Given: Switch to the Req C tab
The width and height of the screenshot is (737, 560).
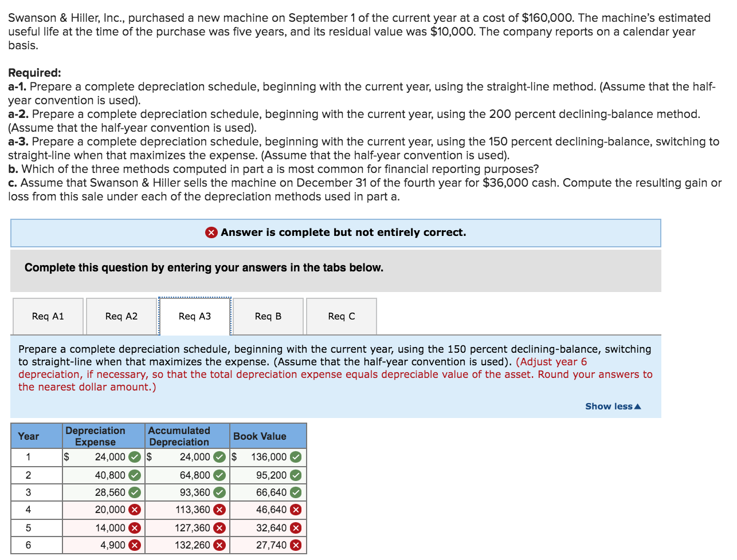Looking at the screenshot, I should tap(342, 316).
